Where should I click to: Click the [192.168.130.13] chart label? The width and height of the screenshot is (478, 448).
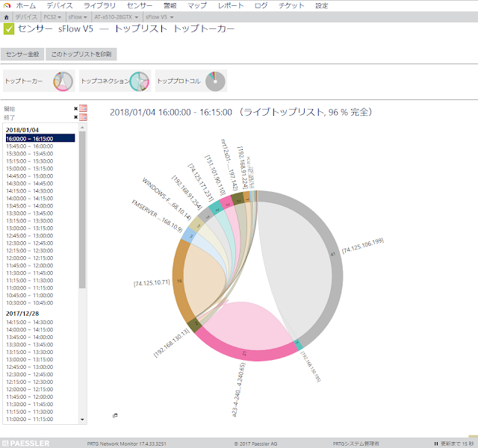[171, 343]
